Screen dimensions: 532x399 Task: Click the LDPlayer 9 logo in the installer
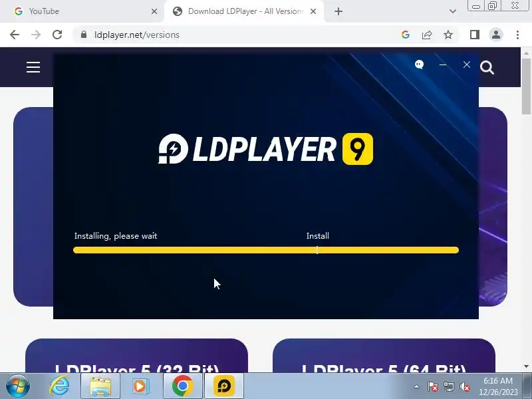(x=265, y=149)
